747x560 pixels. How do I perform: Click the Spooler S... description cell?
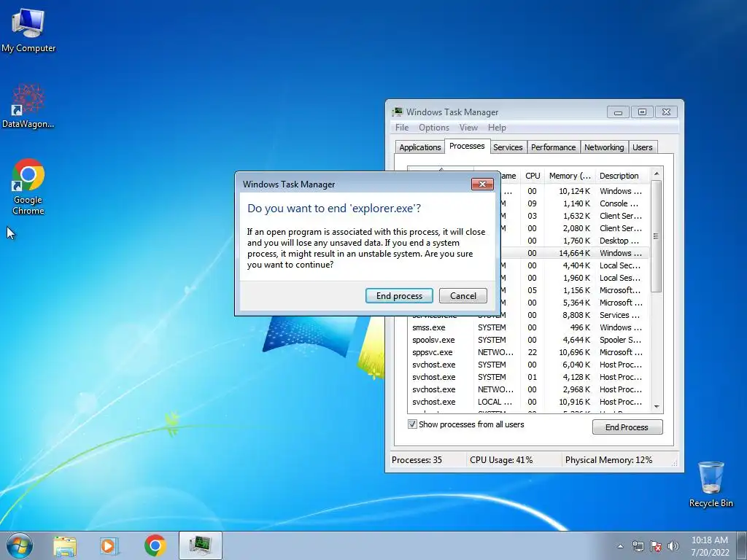click(620, 340)
